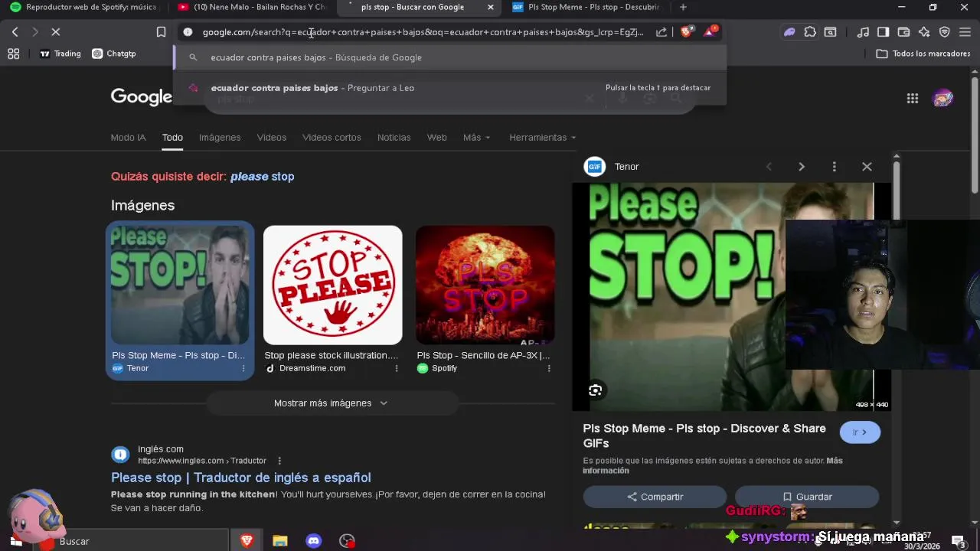Screen dimensions: 980x551
Task: Go to previous image in preview panel
Action: (x=769, y=167)
